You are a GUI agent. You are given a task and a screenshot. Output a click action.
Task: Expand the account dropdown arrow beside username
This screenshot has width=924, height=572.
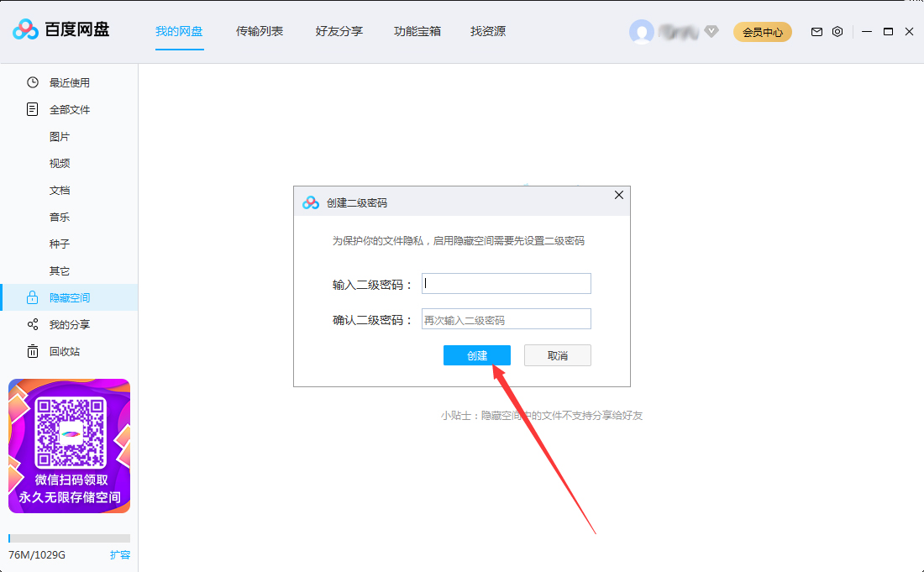coord(711,32)
